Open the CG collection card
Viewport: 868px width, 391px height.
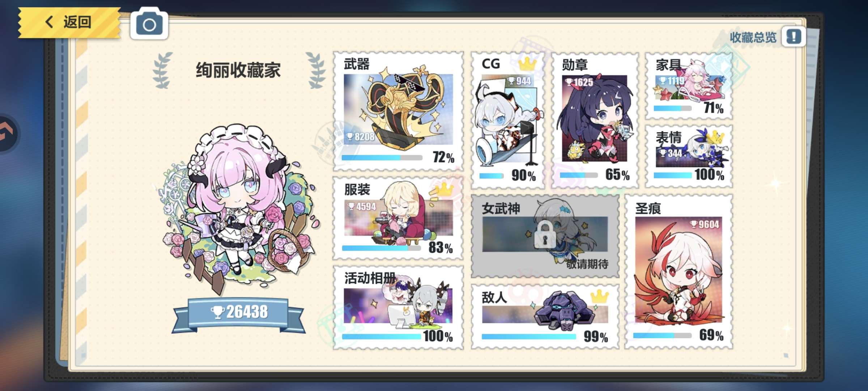[x=508, y=120]
